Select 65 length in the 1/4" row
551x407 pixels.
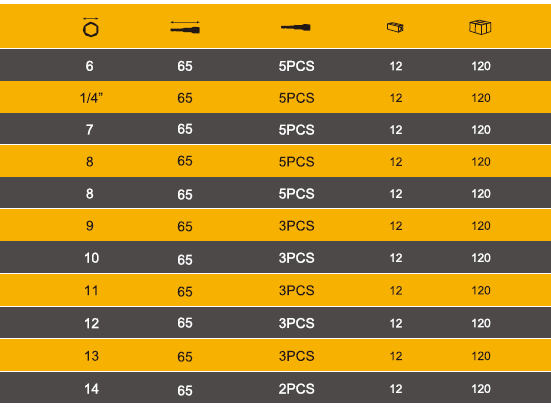click(185, 98)
